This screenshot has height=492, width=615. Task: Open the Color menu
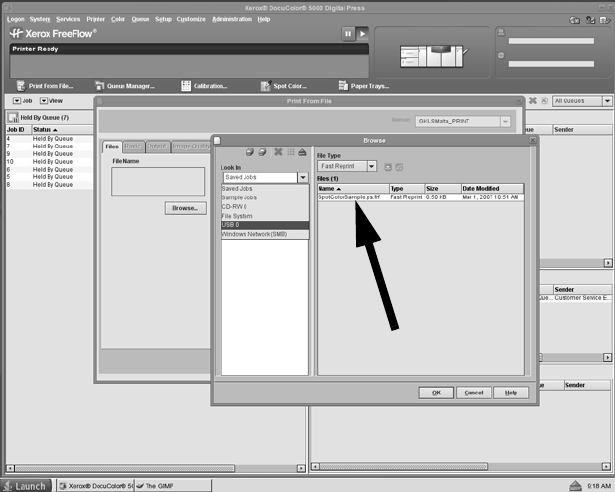click(x=118, y=19)
